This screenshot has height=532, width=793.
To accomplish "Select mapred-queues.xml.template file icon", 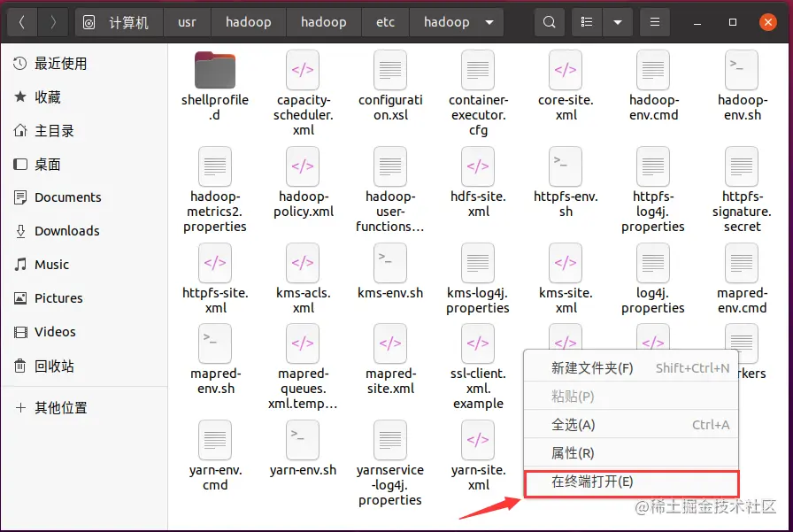I will pyautogui.click(x=303, y=343).
